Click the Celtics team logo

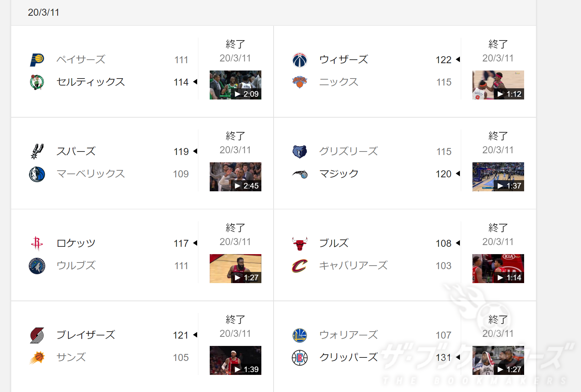pos(38,82)
